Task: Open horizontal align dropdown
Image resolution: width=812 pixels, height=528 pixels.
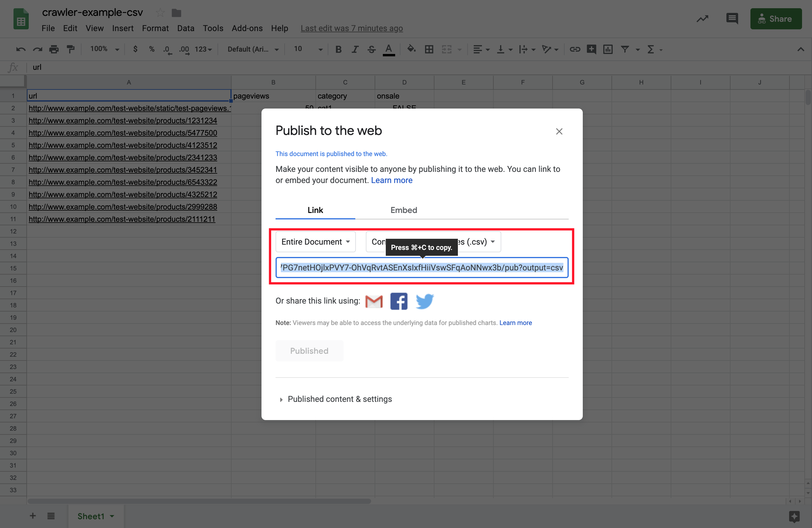Action: point(481,49)
